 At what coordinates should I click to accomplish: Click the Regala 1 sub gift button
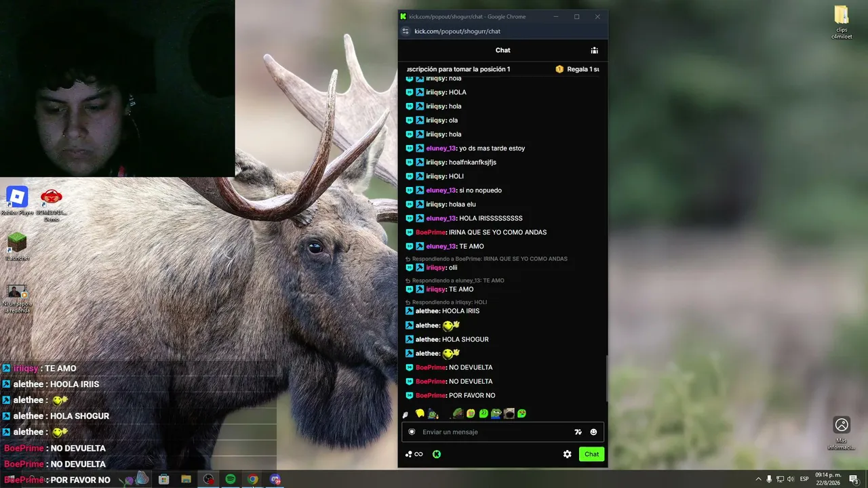tap(578, 69)
